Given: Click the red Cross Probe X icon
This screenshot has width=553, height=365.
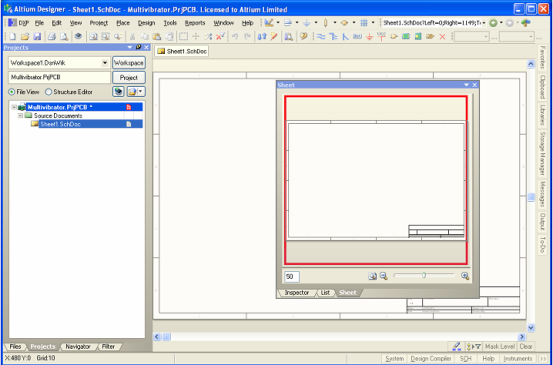Looking at the screenshot, I should [442, 36].
